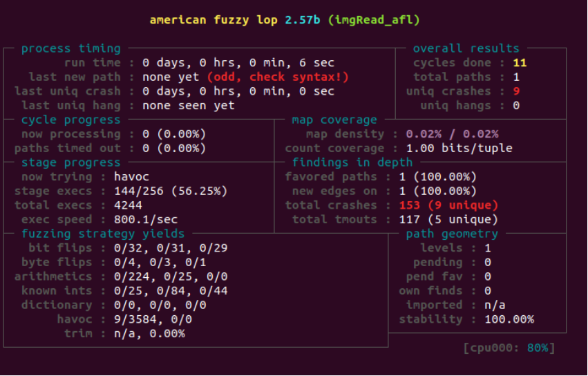Click the 'process timing' section header
This screenshot has width=588, height=376.
pos(70,48)
